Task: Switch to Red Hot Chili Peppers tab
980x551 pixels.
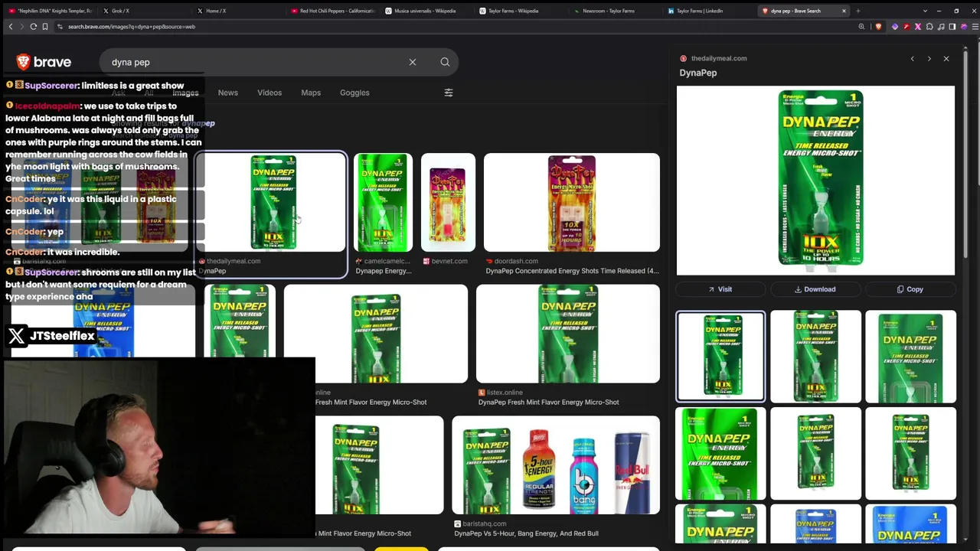Action: 332,11
